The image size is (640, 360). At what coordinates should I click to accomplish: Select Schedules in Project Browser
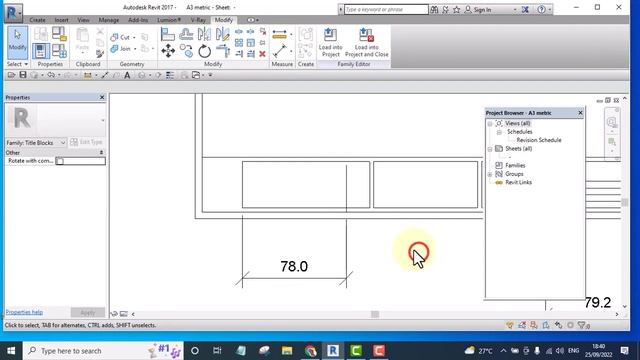point(520,132)
